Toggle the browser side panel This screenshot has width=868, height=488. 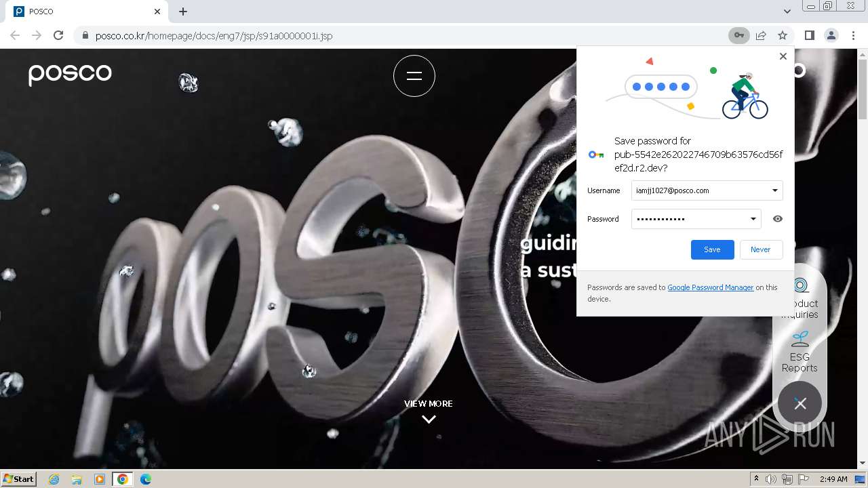(809, 35)
